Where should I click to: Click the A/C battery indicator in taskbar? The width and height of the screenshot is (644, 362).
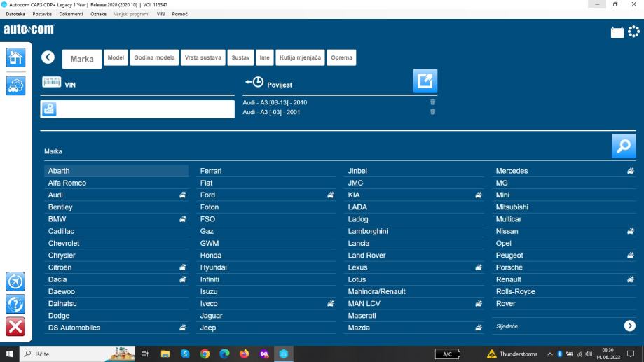[447, 354]
